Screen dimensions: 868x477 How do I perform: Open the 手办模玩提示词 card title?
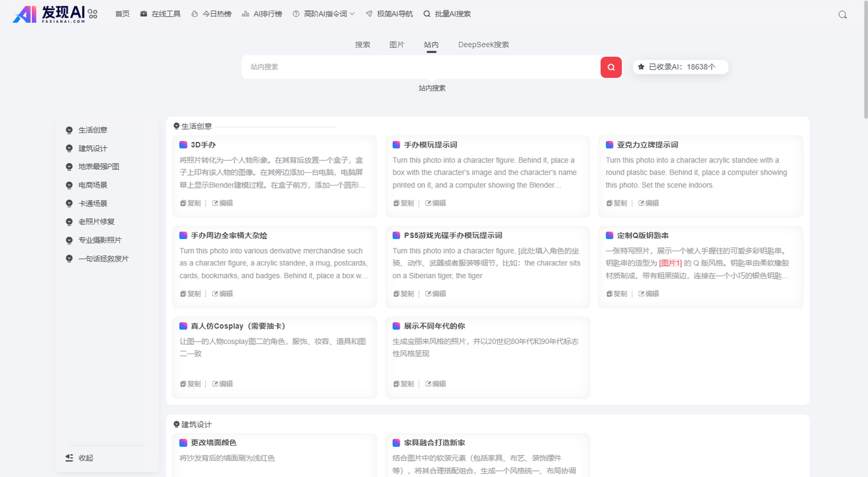point(430,145)
